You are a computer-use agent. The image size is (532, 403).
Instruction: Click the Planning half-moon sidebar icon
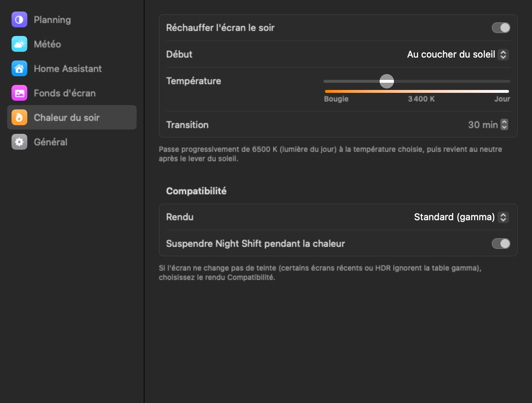pos(19,19)
